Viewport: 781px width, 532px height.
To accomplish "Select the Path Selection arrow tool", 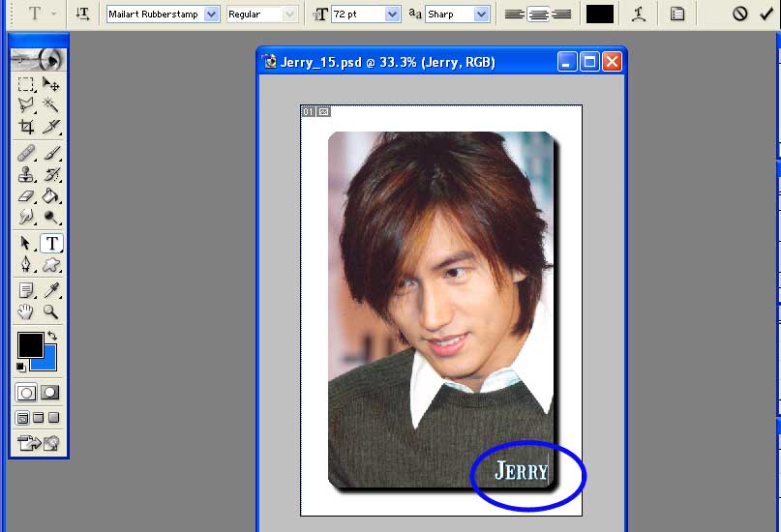I will coord(26,244).
